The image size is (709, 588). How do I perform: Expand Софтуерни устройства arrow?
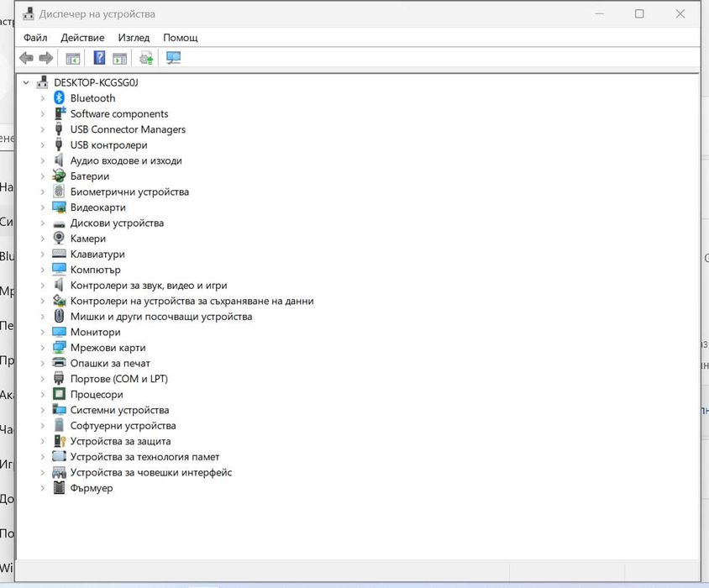pos(43,426)
